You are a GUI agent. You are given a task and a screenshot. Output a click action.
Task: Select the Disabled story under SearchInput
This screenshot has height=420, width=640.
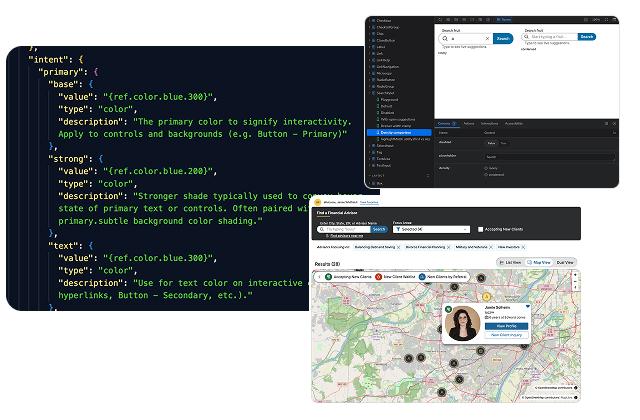388,113
